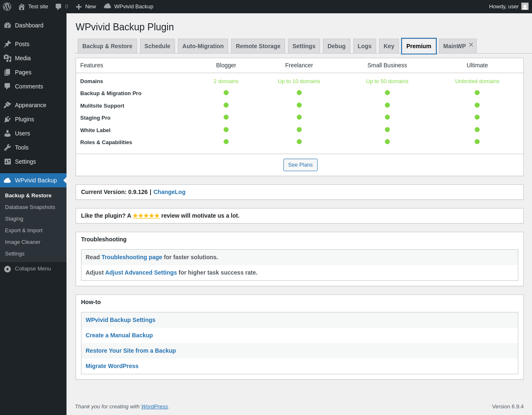Click the WordPress logo icon

point(7,7)
